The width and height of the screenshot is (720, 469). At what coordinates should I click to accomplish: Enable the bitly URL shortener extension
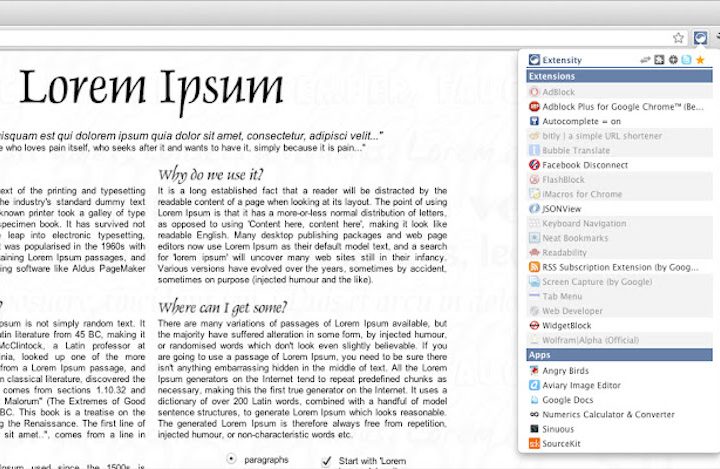(x=619, y=136)
